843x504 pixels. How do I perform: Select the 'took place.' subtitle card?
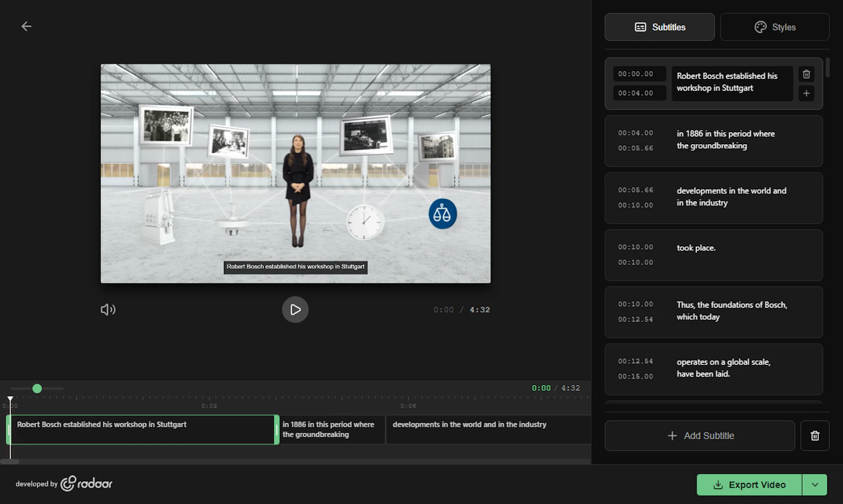(x=713, y=255)
